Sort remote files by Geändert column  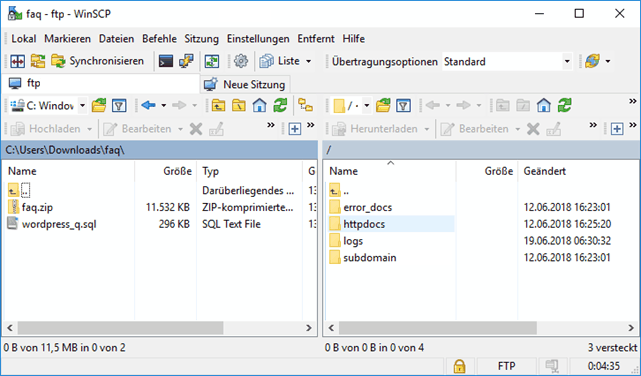click(578, 171)
